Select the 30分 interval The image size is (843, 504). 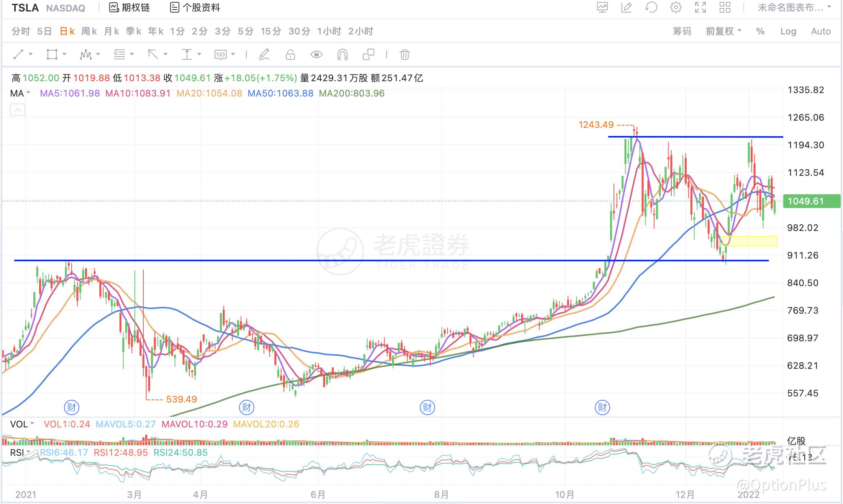pos(299,31)
